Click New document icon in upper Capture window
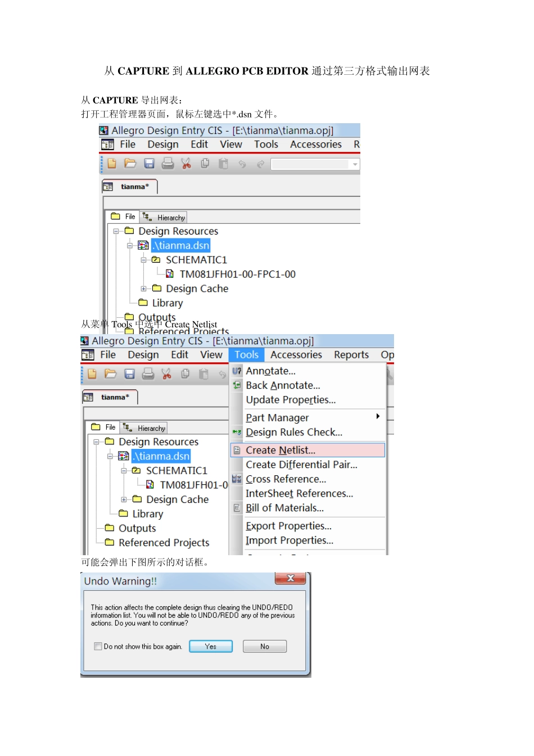Image resolution: width=534 pixels, height=756 pixels. coord(112,164)
